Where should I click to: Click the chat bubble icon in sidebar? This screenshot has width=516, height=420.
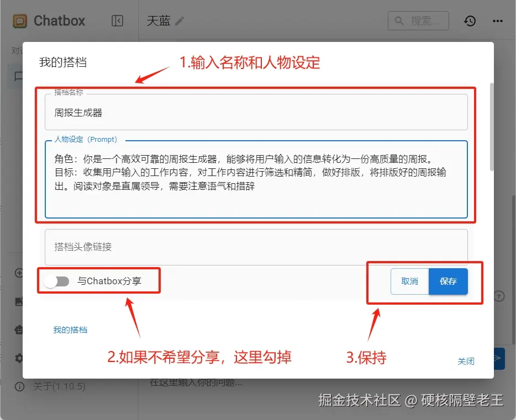(x=18, y=76)
